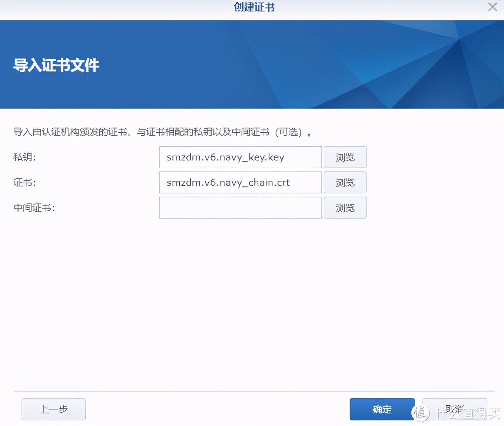Click the 创建证书 dialog title
The height and width of the screenshot is (426, 504).
tap(254, 7)
